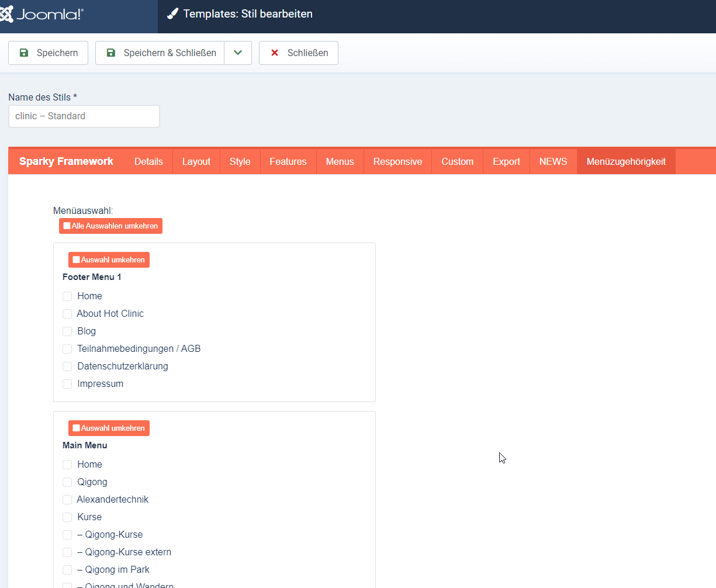The height and width of the screenshot is (588, 716).
Task: Switch to the Custom tab
Action: 458,162
